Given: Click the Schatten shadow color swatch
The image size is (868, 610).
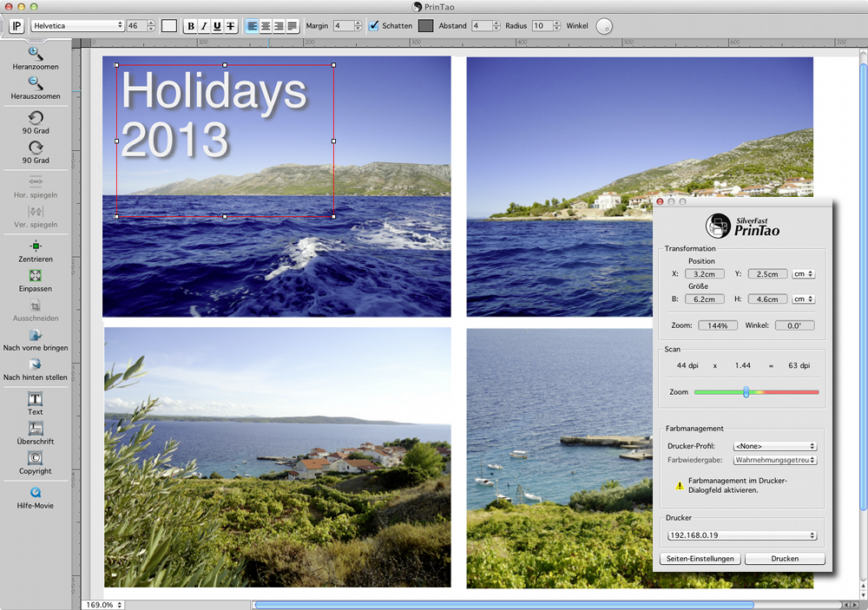Looking at the screenshot, I should tap(425, 26).
